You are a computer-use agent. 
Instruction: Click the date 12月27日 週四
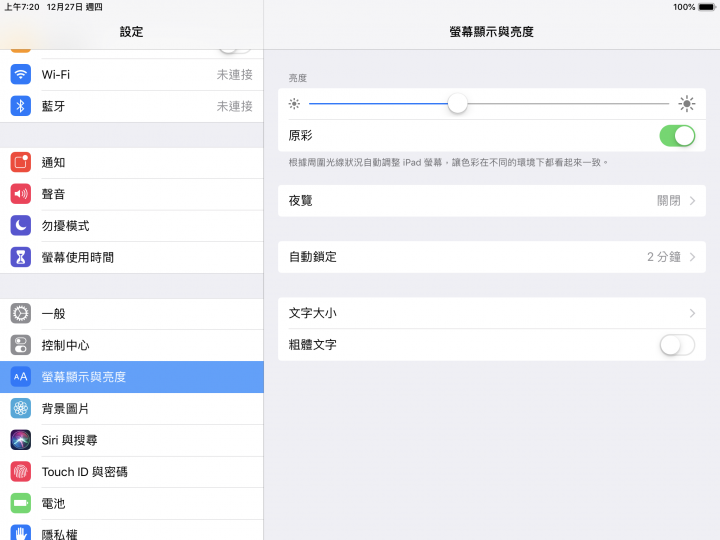(74, 7)
